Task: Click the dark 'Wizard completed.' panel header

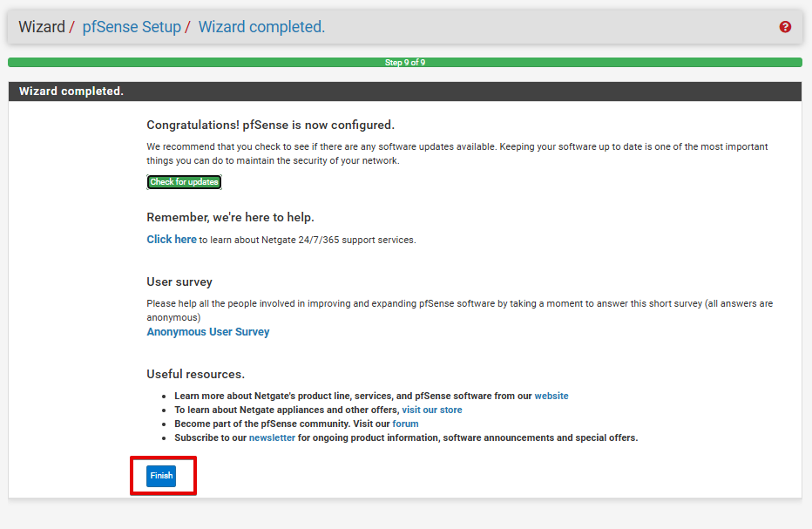Action: pyautogui.click(x=405, y=92)
